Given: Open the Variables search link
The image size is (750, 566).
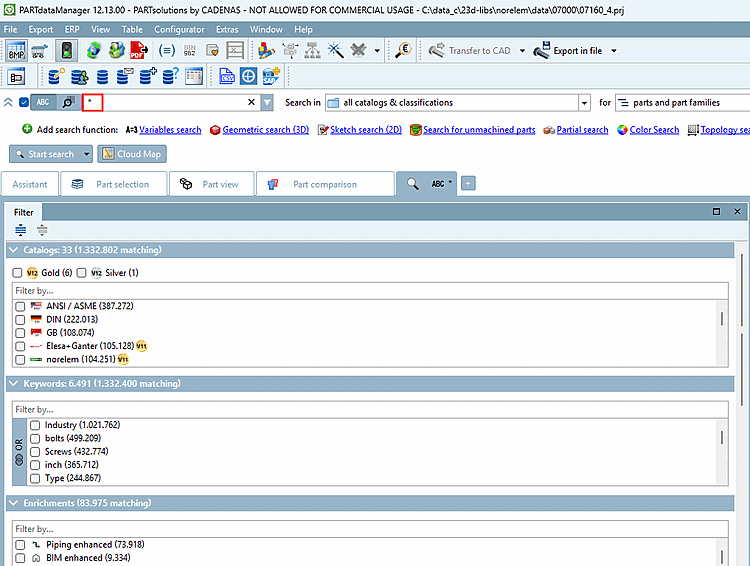Looking at the screenshot, I should (170, 130).
